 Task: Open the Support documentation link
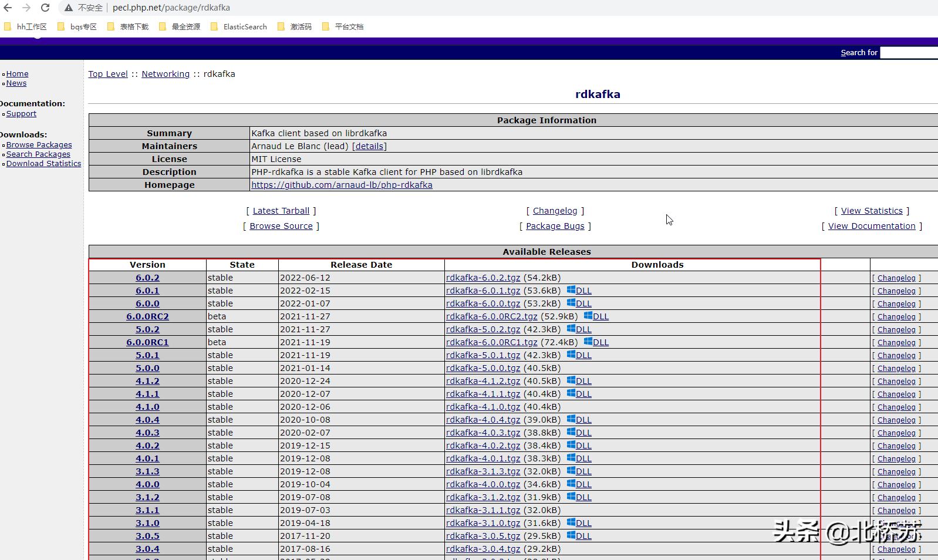[x=21, y=114]
